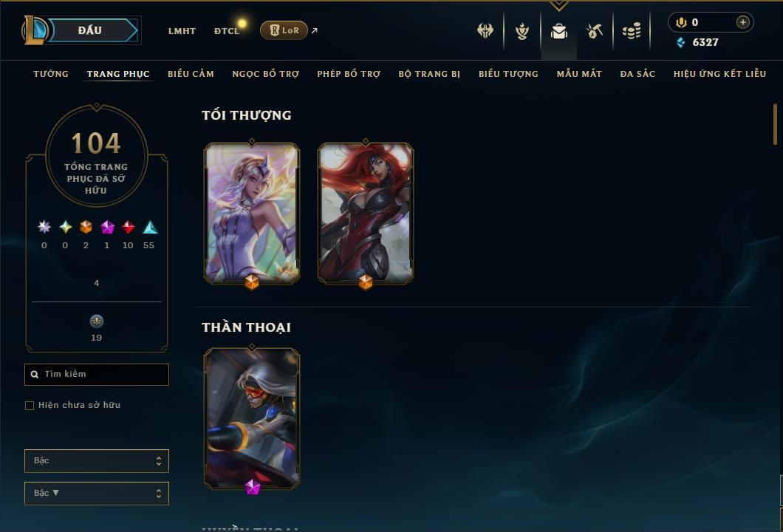Open the Collection backpack icon
The height and width of the screenshot is (532, 783).
tap(558, 32)
